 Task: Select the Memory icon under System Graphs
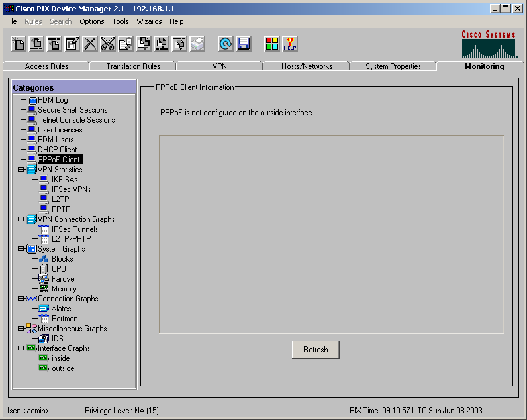[x=44, y=288]
